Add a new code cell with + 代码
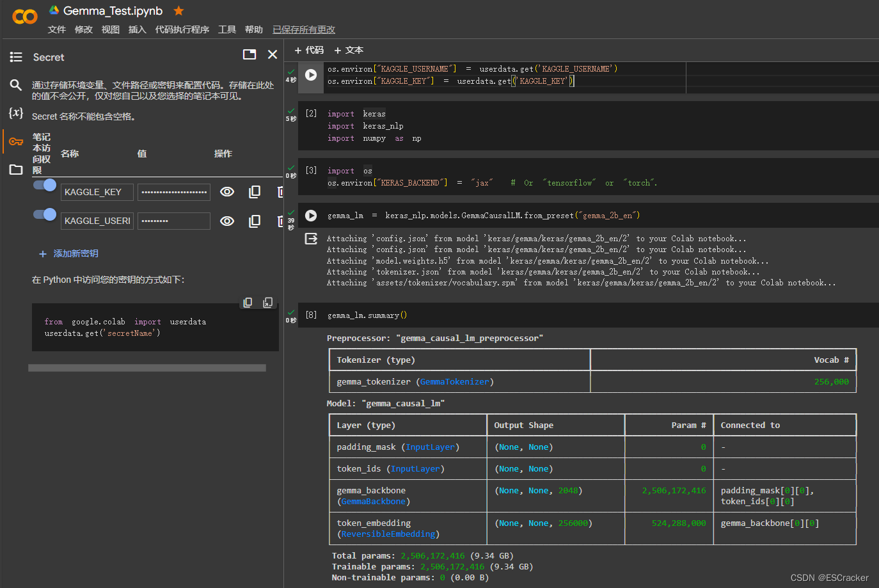Viewport: 879px width, 588px height. click(x=309, y=50)
